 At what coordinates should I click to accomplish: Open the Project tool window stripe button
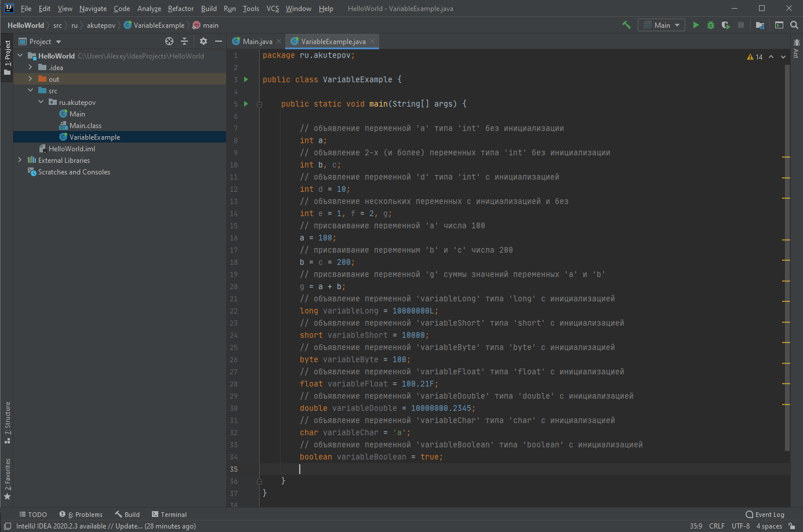tap(7, 58)
